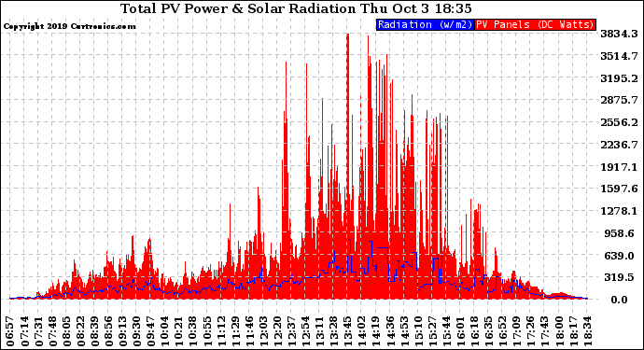Click y-axis value 1597.6
Screen dimensions: 644x350
click(619, 189)
